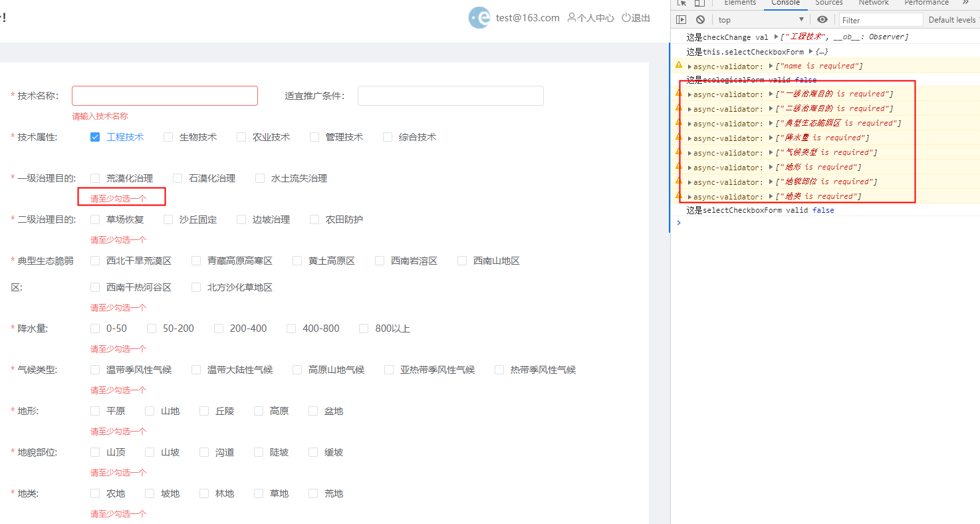Expand the ["气候类型 is required"] array triangle
This screenshot has width=980, height=524.
[771, 152]
